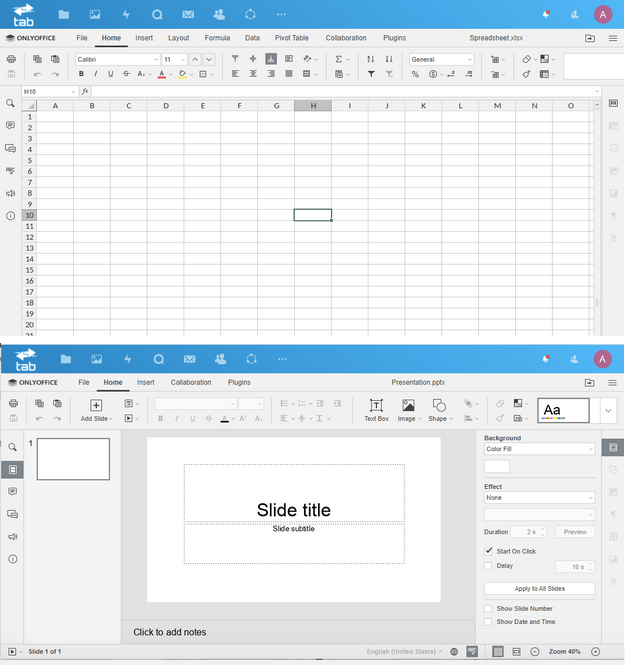625x665 pixels.
Task: Click the AutoSum sigma icon
Action: (x=338, y=59)
